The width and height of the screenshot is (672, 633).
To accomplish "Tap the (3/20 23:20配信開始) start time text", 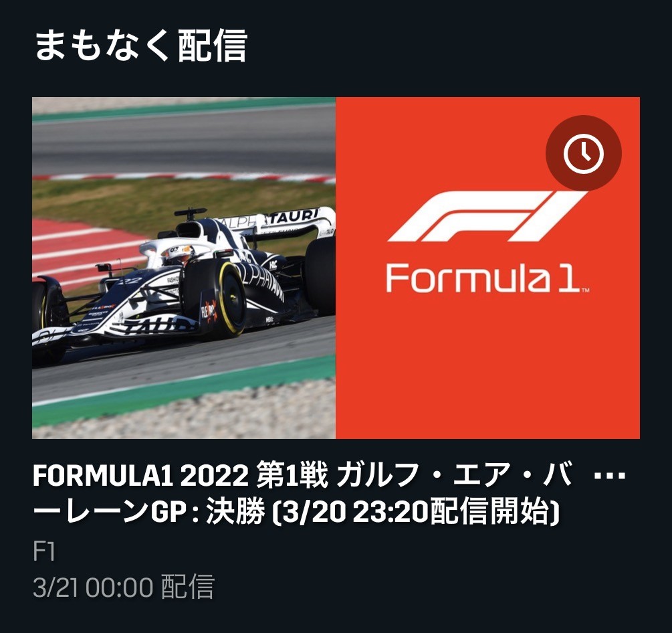I will 417,512.
